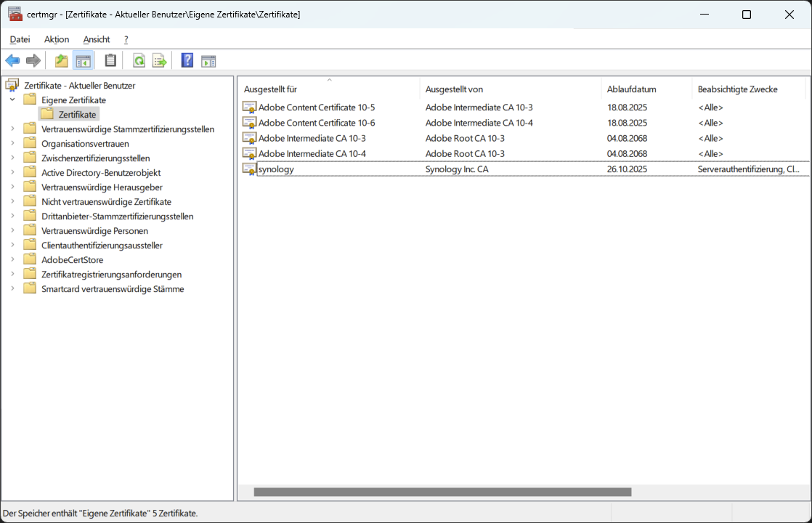The width and height of the screenshot is (812, 523).
Task: Open the Datei menu
Action: pyautogui.click(x=20, y=39)
